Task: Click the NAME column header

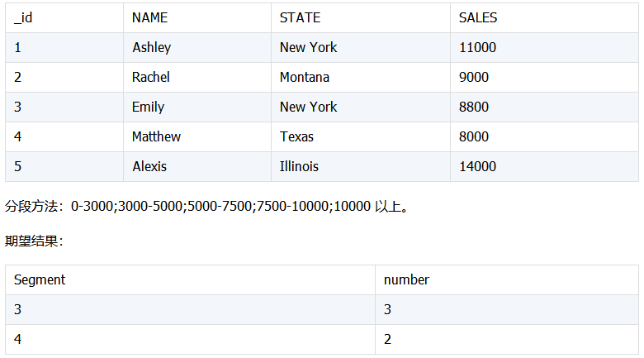Action: (149, 17)
